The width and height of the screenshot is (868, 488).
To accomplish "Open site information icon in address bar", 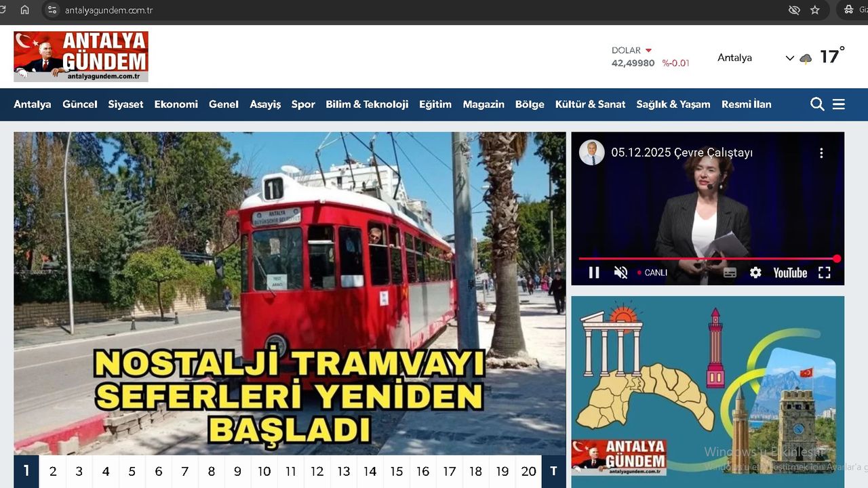I will click(x=52, y=10).
